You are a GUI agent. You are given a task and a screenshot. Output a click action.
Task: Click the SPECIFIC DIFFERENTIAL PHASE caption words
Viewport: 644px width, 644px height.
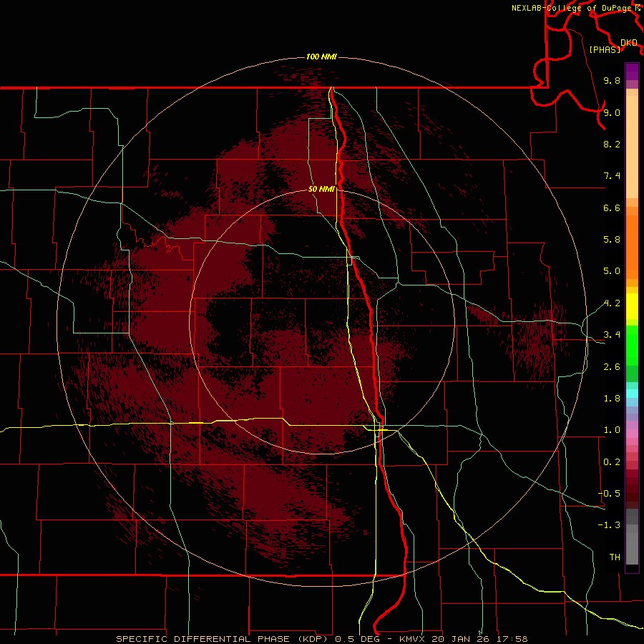205,639
